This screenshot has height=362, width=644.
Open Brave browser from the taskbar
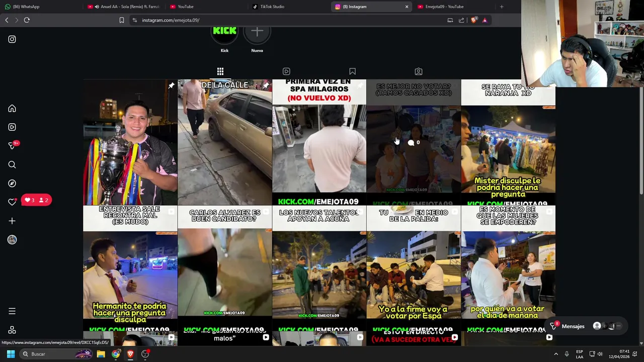click(x=130, y=354)
